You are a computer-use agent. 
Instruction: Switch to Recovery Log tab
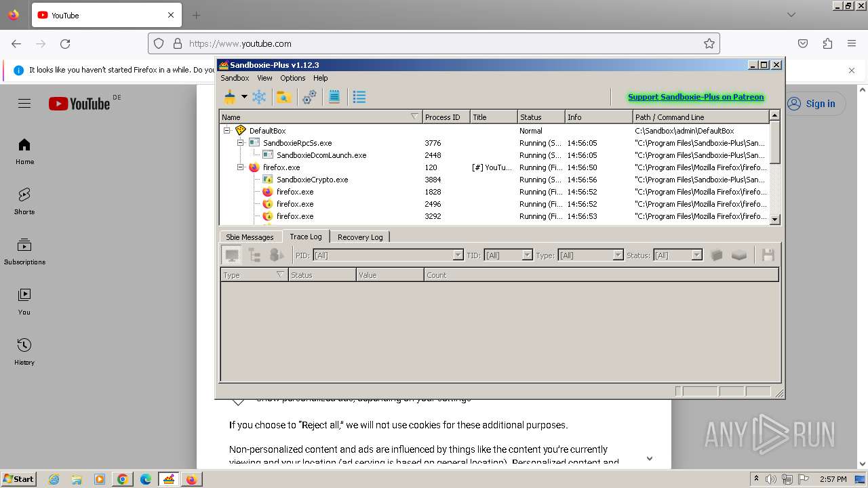coord(360,237)
